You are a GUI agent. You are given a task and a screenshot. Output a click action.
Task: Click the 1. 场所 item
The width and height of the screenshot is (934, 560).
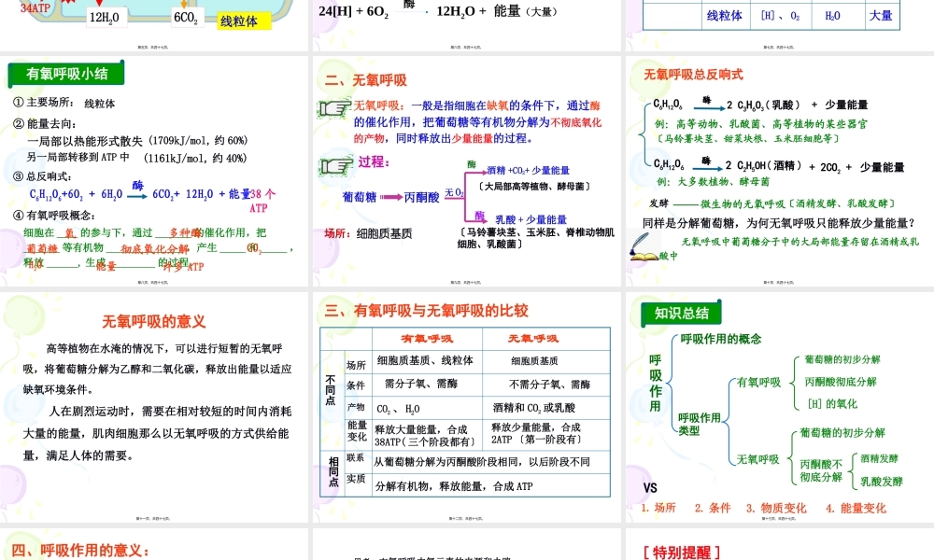click(658, 508)
